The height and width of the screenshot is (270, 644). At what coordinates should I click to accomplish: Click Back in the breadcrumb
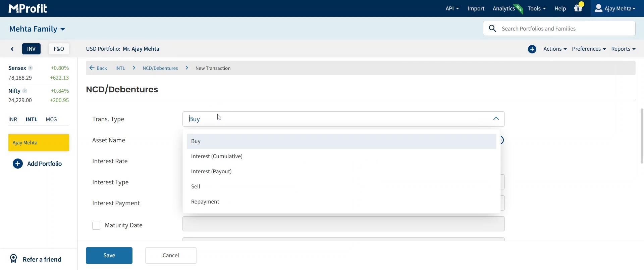pyautogui.click(x=102, y=68)
